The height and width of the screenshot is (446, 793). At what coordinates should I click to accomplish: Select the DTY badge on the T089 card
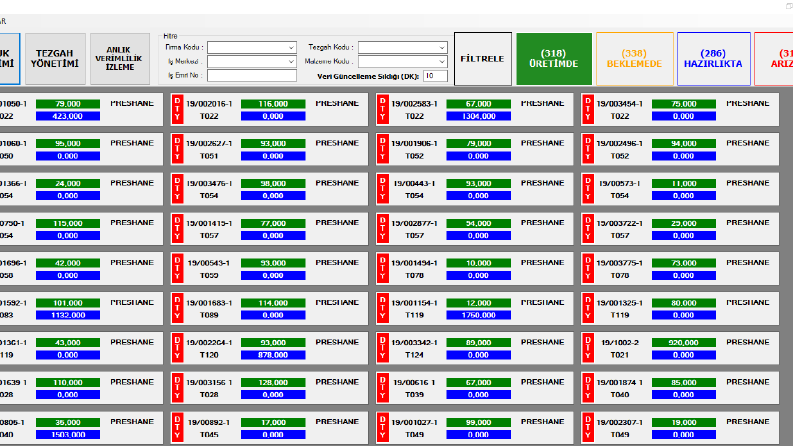click(177, 308)
